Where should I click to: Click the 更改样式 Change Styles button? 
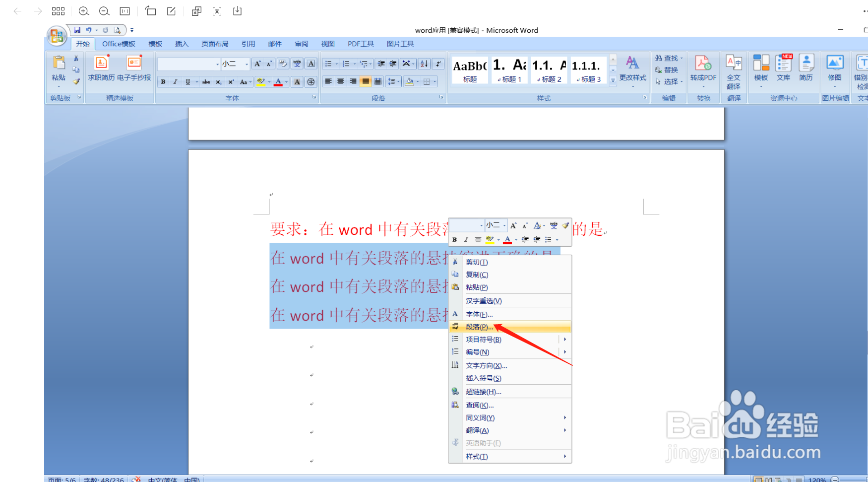(x=633, y=72)
